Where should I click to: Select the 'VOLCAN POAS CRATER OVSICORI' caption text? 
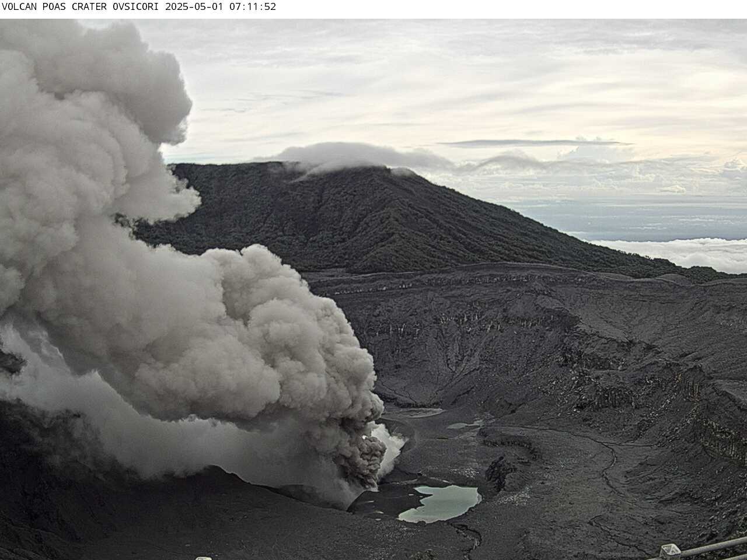81,7
